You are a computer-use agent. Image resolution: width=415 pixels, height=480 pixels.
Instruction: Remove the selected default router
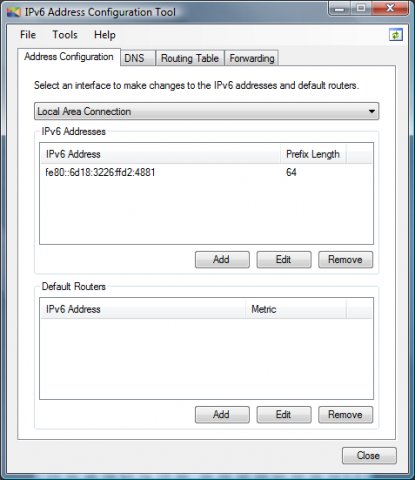pyautogui.click(x=346, y=414)
